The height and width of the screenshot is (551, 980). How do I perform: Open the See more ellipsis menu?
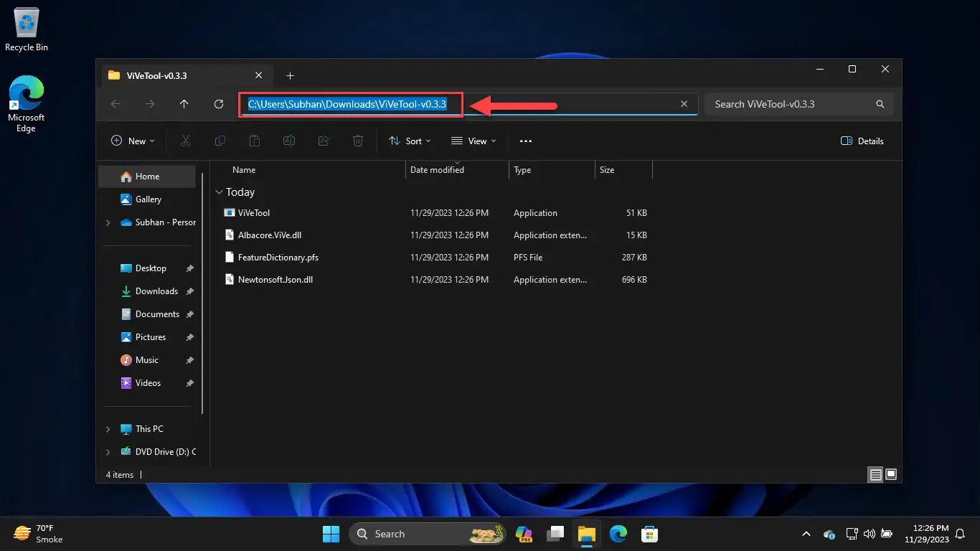[526, 141]
